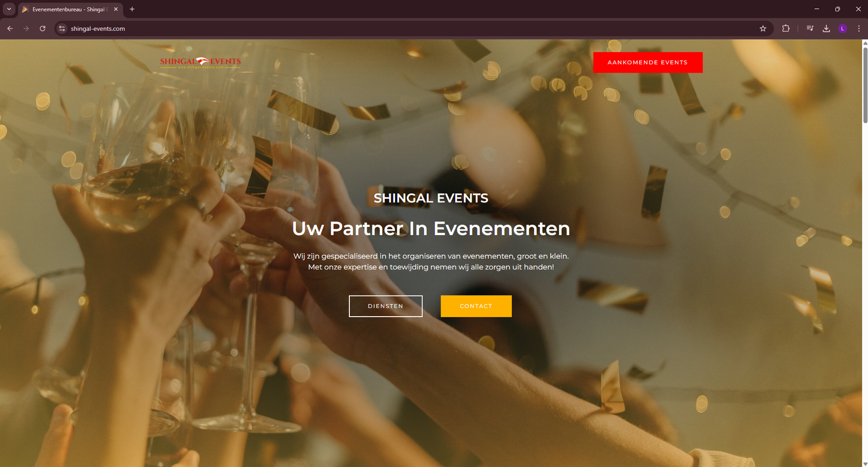The height and width of the screenshot is (467, 868).
Task: View site information icon in address bar
Action: [x=62, y=28]
